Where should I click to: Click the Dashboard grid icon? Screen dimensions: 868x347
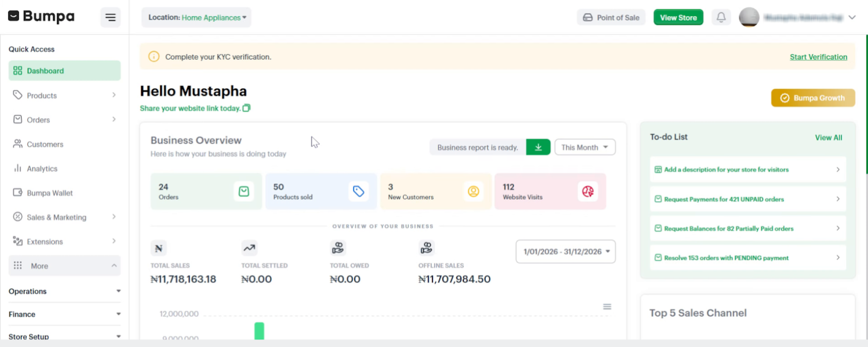[18, 71]
